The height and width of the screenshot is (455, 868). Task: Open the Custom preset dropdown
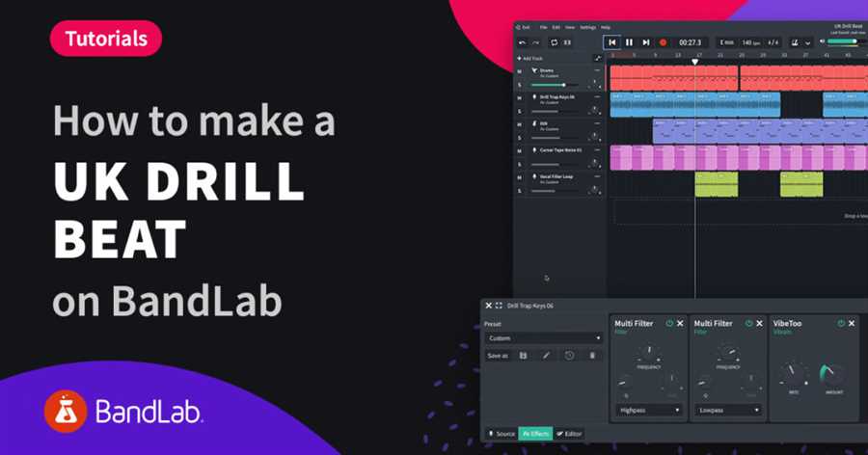tap(544, 338)
